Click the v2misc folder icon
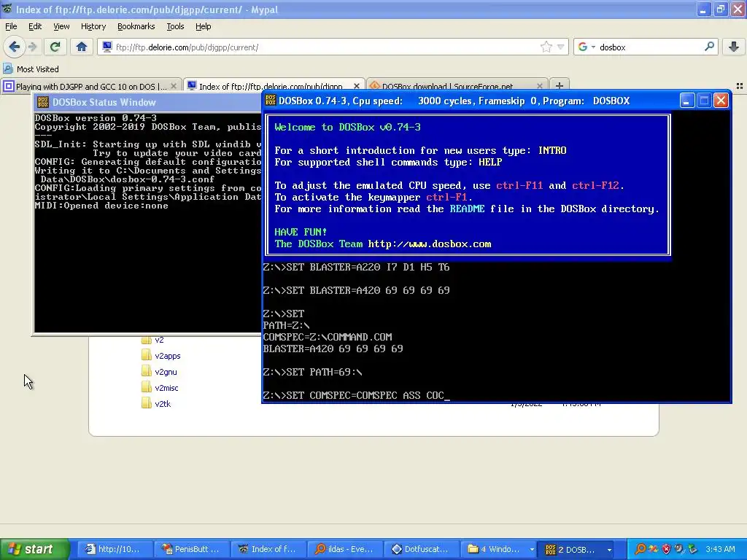This screenshot has width=747, height=560. point(146,387)
